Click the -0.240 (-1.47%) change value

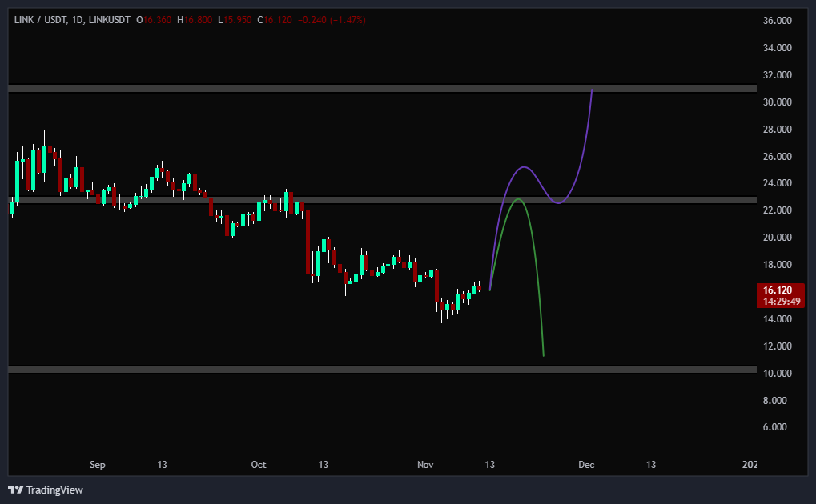(x=332, y=19)
